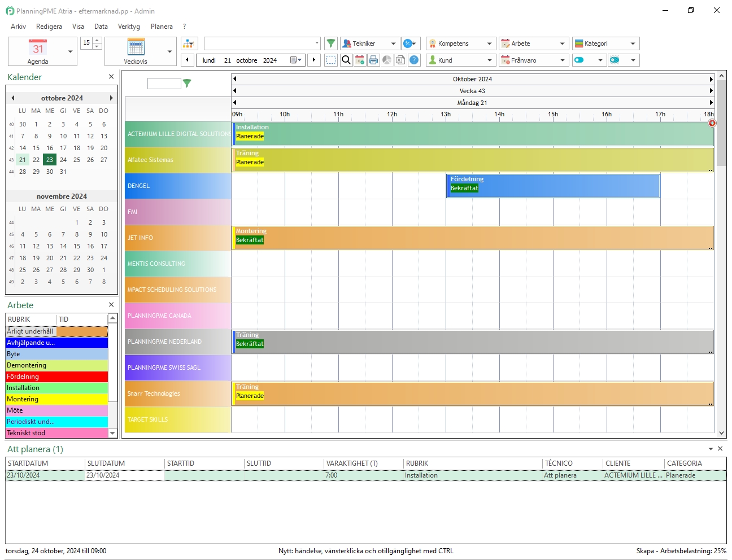Select the yellow Montering work type
The width and height of the screenshot is (732, 560).
point(56,399)
